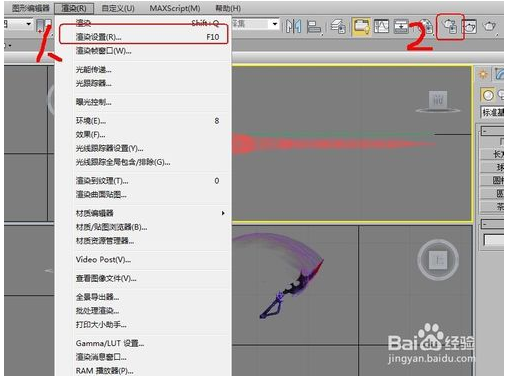Click the Render Production teapot icon
Image resolution: width=509 pixels, height=378 pixels.
click(489, 26)
